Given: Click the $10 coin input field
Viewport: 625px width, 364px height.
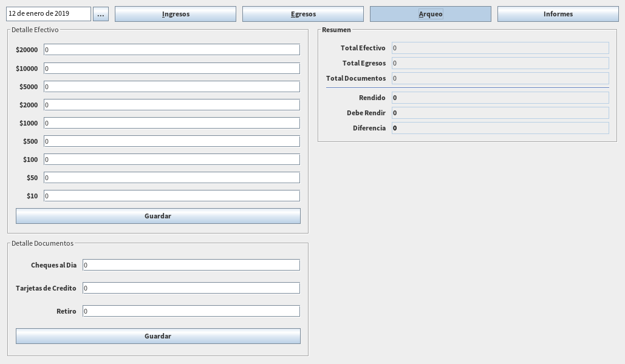Looking at the screenshot, I should [171, 196].
